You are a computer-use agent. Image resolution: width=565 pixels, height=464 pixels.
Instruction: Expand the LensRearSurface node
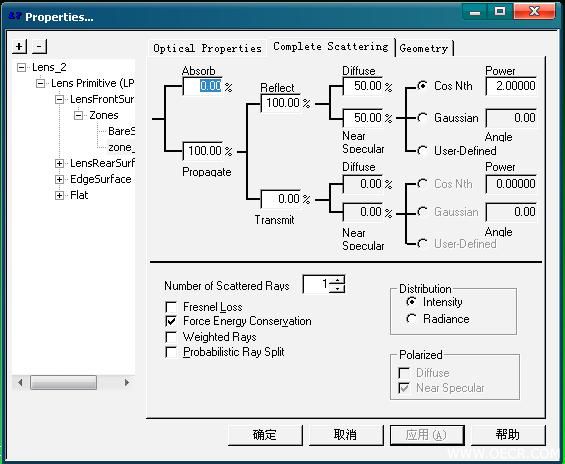click(x=59, y=164)
